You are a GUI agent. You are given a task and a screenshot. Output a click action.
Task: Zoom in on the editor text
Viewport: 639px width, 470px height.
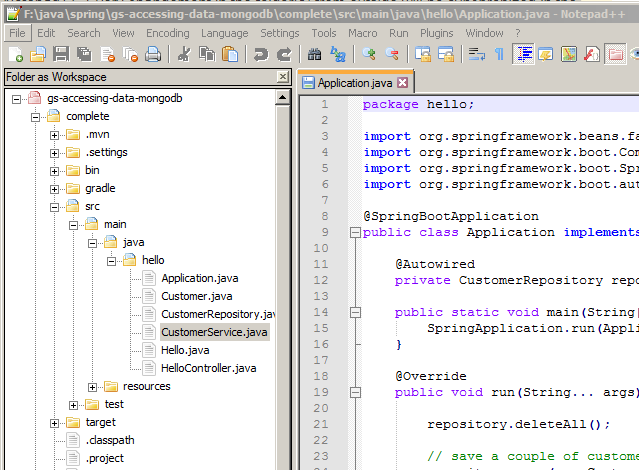pos(369,54)
